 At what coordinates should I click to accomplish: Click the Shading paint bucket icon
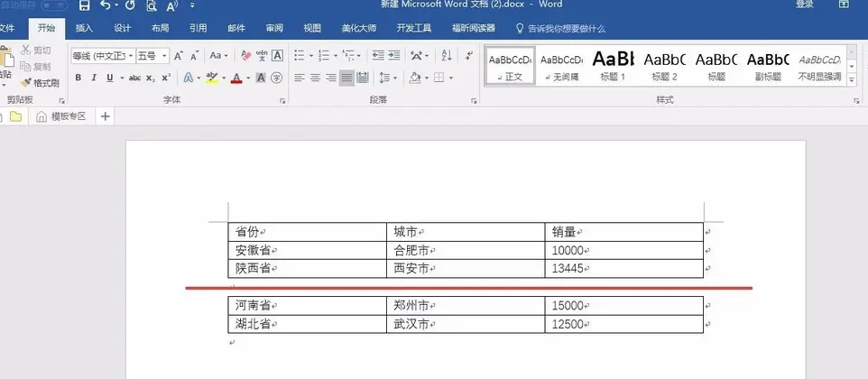415,78
